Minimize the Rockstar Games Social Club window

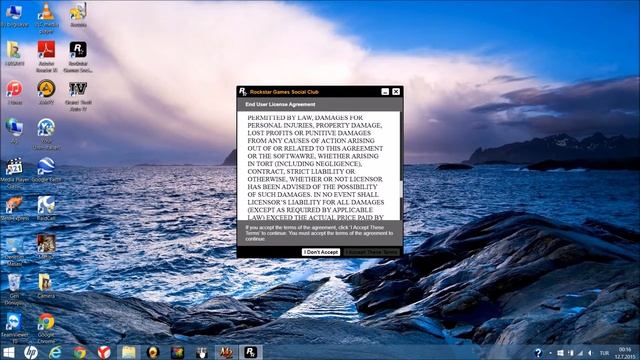pos(385,92)
